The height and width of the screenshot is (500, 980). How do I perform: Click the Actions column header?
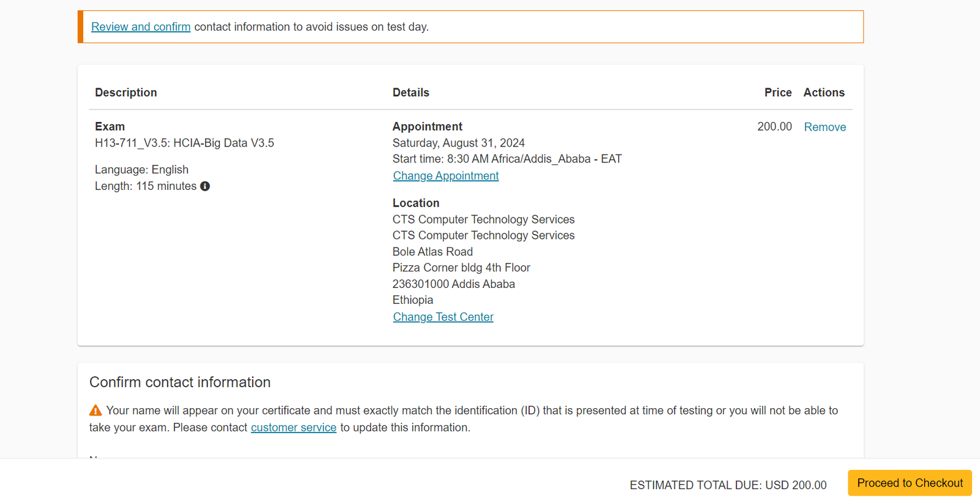point(824,93)
